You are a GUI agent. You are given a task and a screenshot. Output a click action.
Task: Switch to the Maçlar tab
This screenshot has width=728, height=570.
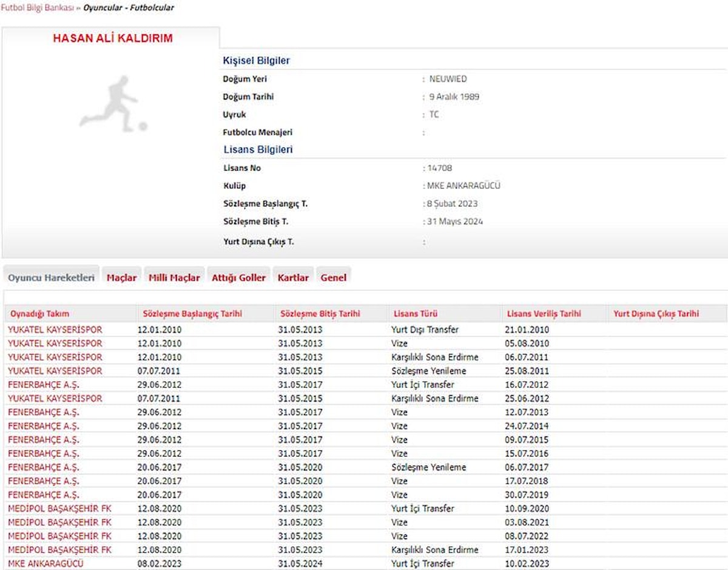tap(121, 277)
